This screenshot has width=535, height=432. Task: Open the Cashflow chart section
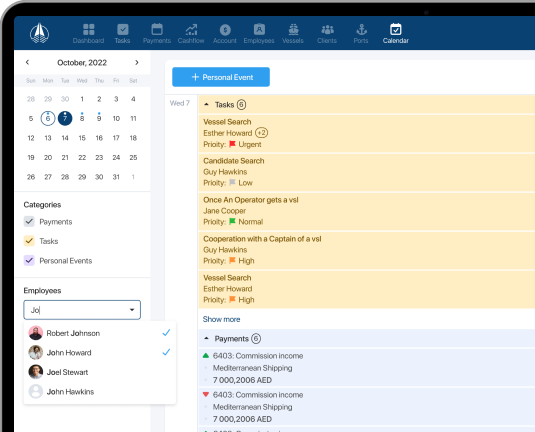click(x=191, y=33)
